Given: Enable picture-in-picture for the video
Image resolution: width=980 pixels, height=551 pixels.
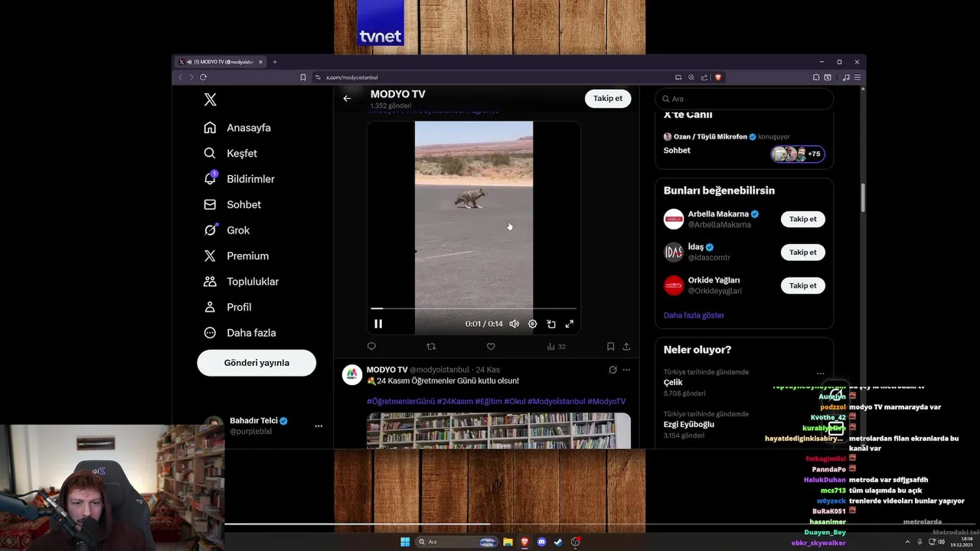Looking at the screenshot, I should pyautogui.click(x=551, y=324).
